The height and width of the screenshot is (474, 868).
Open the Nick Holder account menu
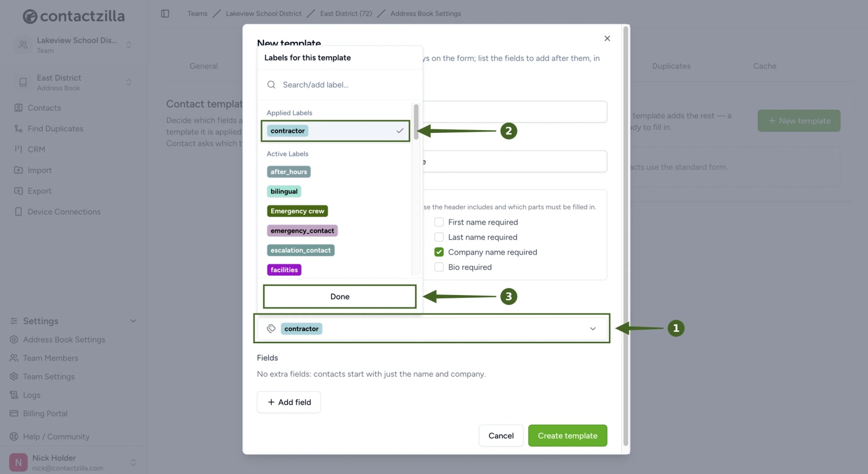point(73,463)
